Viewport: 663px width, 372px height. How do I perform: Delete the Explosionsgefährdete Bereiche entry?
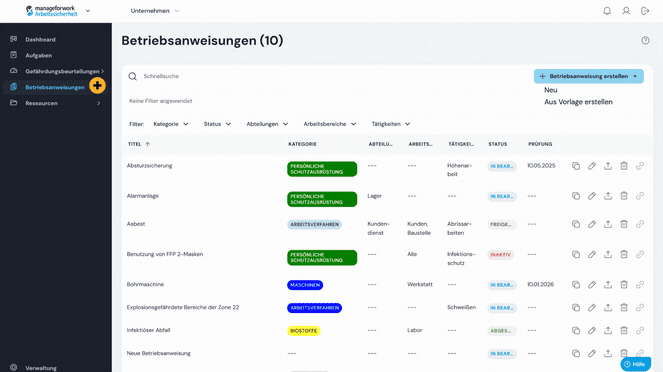click(x=624, y=307)
